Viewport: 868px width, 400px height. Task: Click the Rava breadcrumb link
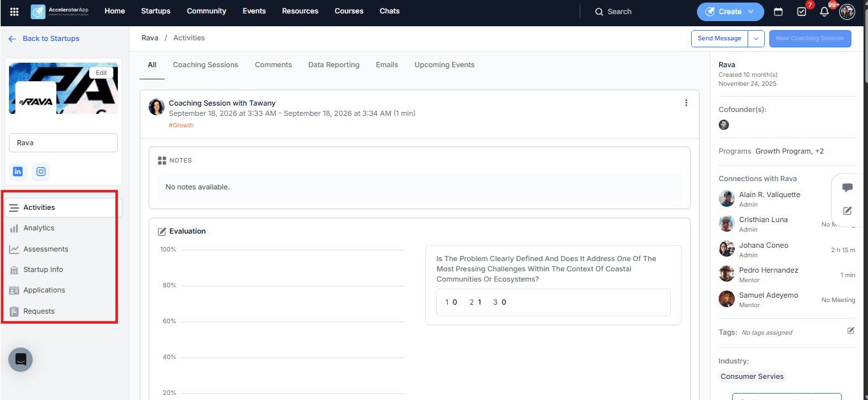click(x=150, y=38)
